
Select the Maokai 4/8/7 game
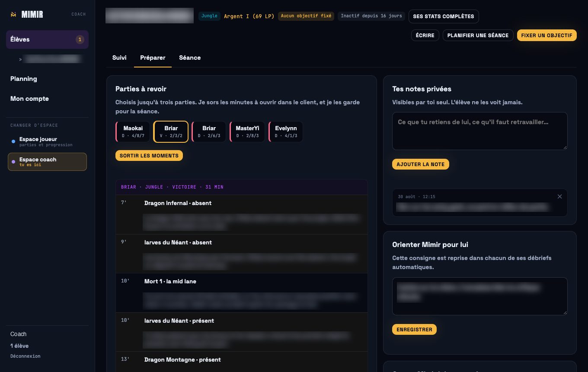click(x=133, y=131)
